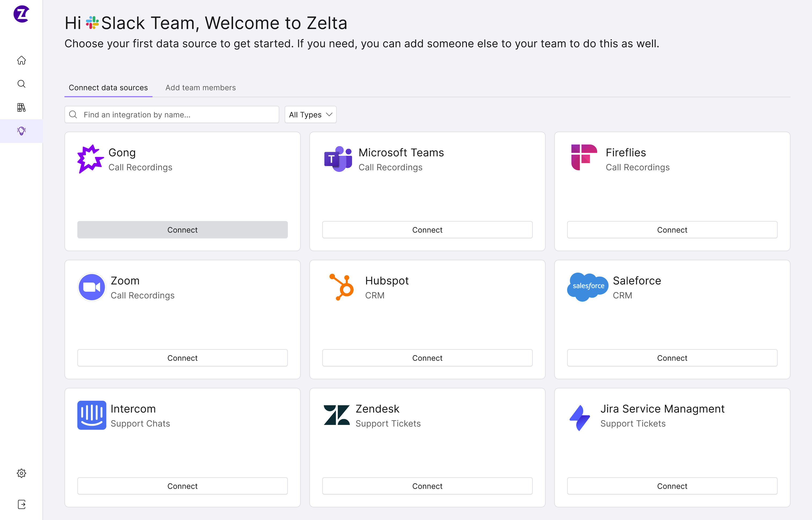
Task: Click the settings gear icon
Action: click(x=21, y=473)
